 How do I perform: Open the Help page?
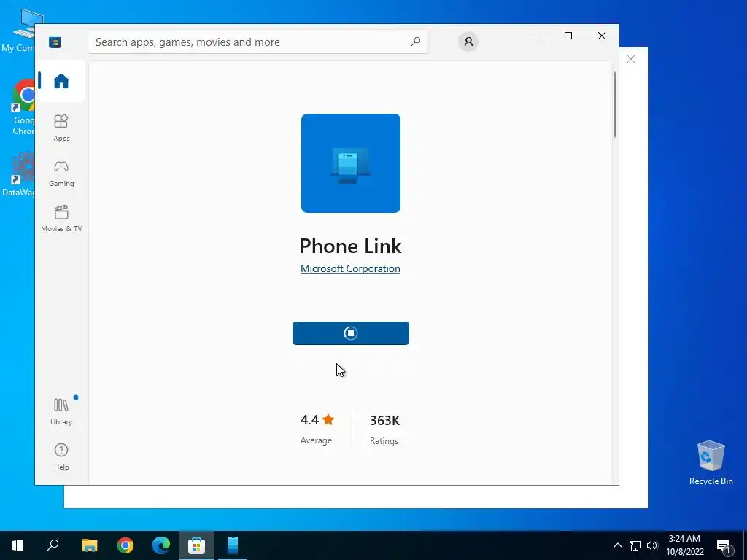(x=61, y=456)
